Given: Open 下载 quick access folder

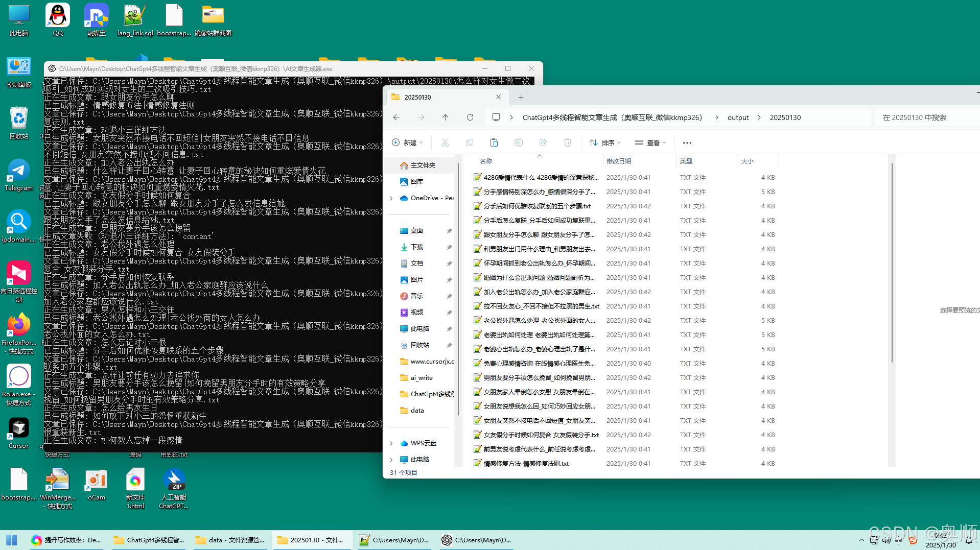Looking at the screenshot, I should pyautogui.click(x=419, y=247).
